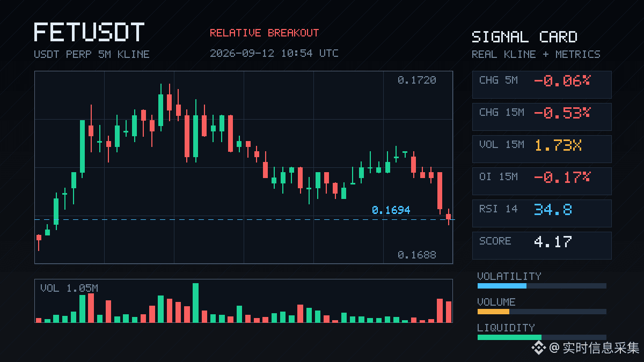Click the VOL 1.05M volume label
This screenshot has height=362, width=644.
click(x=69, y=288)
